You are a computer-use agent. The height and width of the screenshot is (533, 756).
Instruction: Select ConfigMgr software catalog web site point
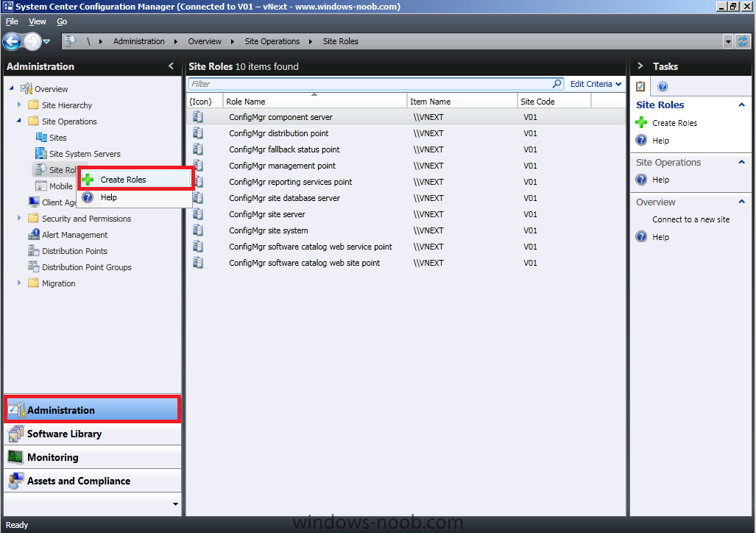tap(406, 263)
